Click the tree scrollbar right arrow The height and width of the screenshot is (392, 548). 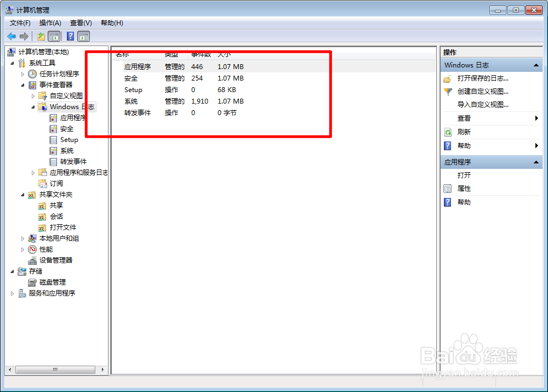click(102, 370)
